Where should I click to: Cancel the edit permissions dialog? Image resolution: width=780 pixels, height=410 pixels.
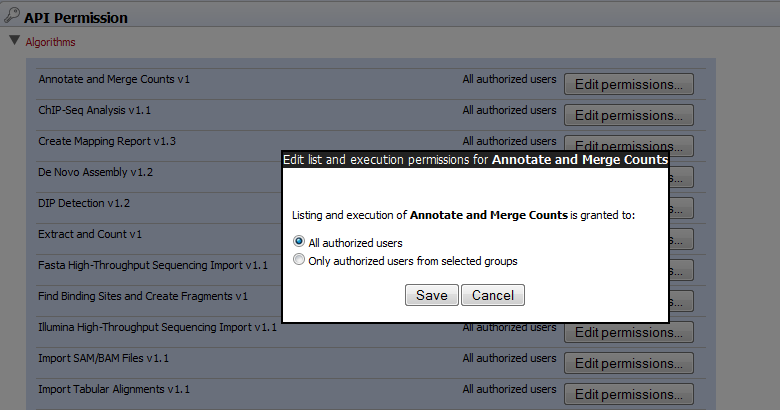492,295
